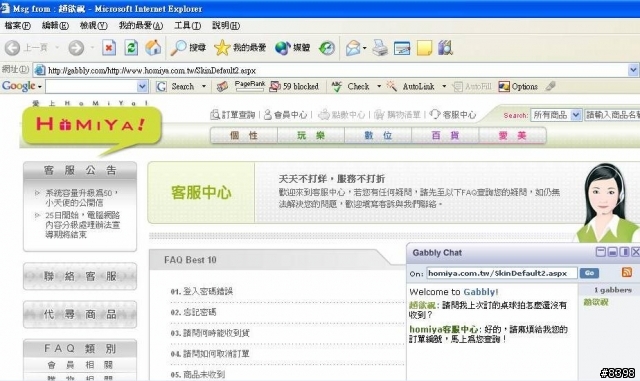Click the IE Back arrow button

(12, 48)
